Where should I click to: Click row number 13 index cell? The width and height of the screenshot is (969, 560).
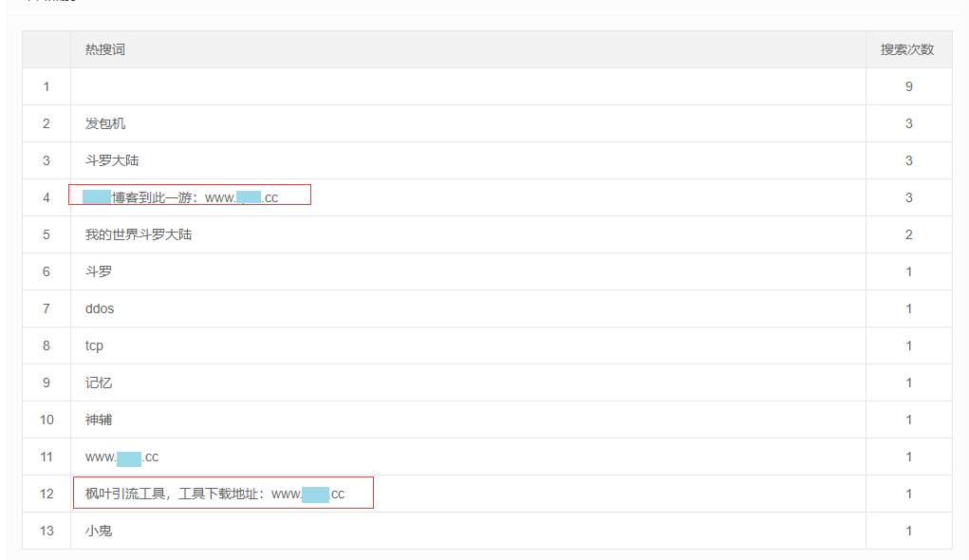click(47, 531)
